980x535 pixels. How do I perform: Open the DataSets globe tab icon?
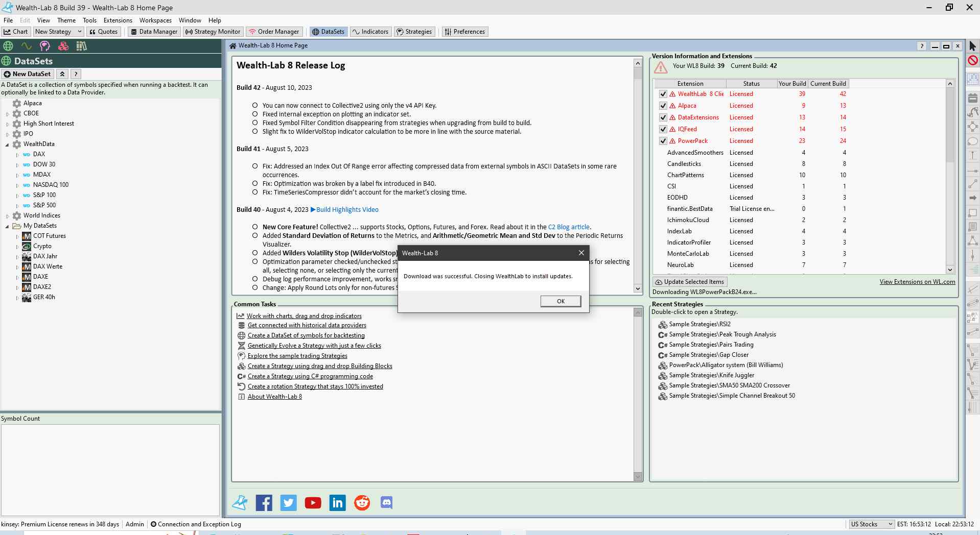8,46
